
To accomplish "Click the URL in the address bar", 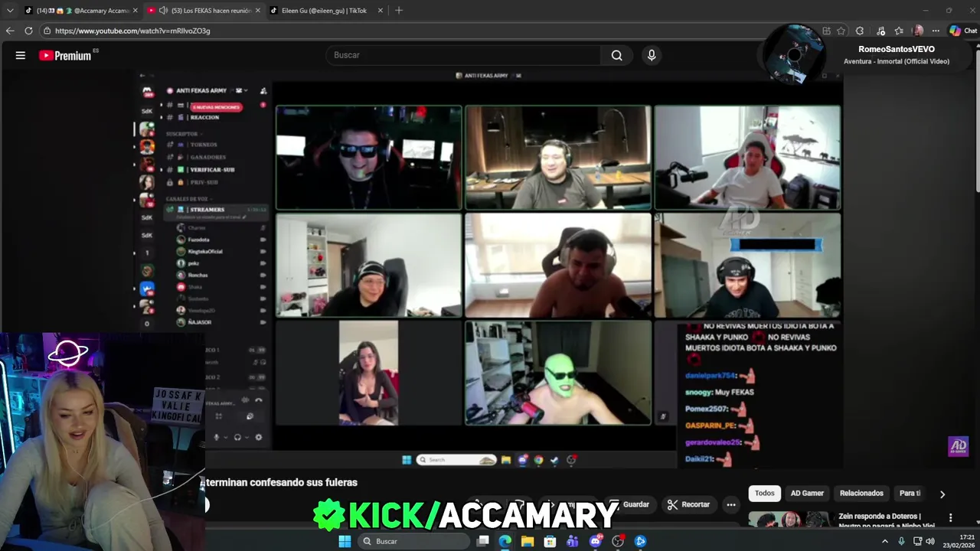I will point(132,31).
